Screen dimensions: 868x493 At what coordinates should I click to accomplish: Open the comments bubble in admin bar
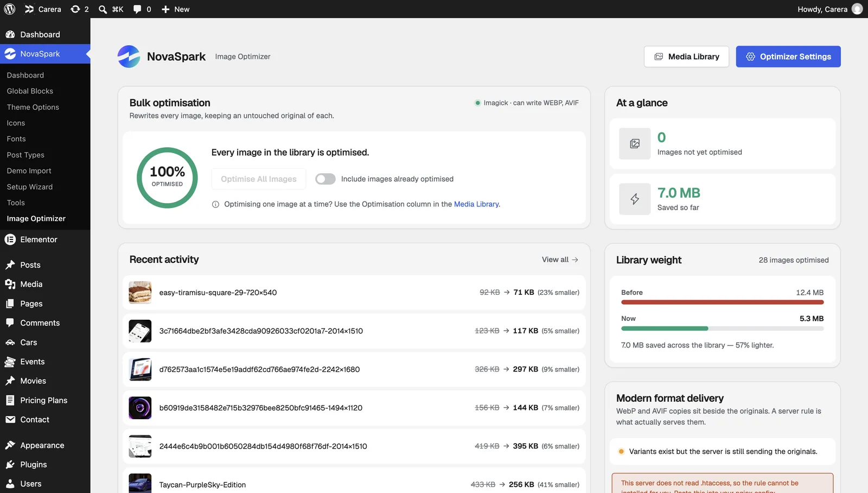pos(137,9)
